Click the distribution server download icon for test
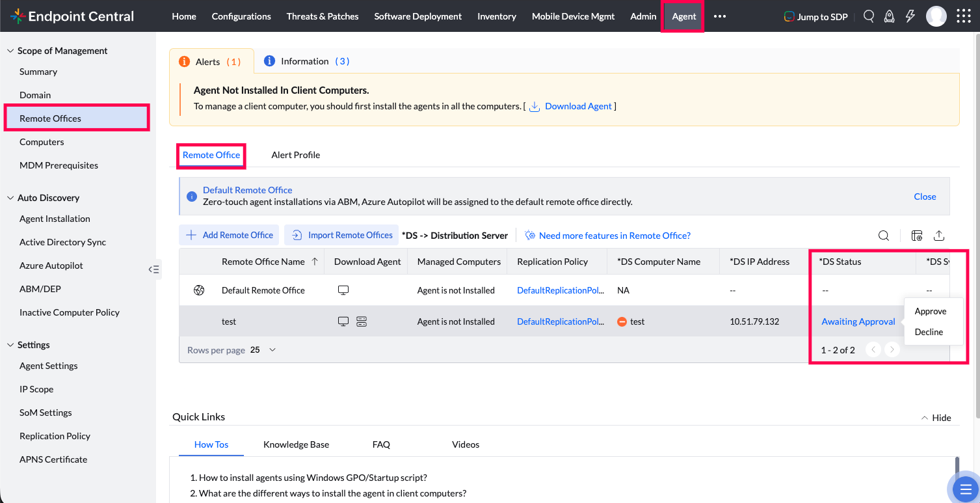This screenshot has width=980, height=503. point(362,321)
